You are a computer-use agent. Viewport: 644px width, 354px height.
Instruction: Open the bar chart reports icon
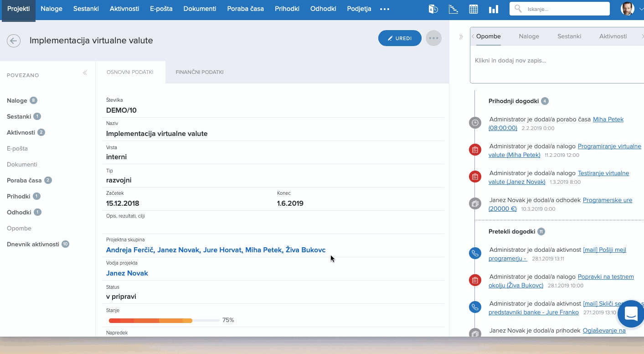point(493,9)
